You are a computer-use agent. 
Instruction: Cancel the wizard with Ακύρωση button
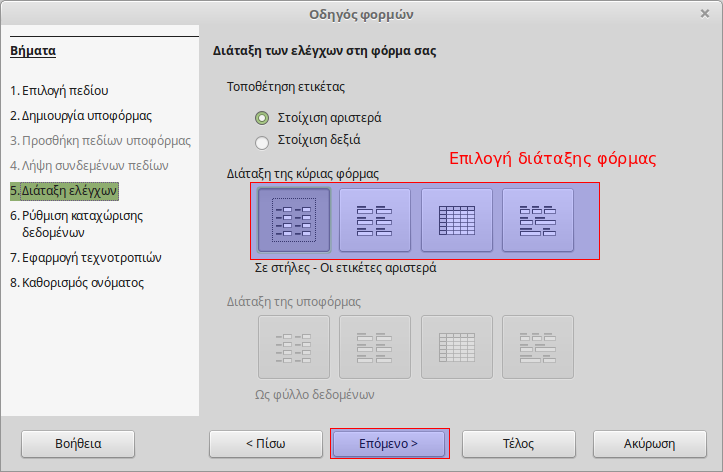(x=650, y=443)
